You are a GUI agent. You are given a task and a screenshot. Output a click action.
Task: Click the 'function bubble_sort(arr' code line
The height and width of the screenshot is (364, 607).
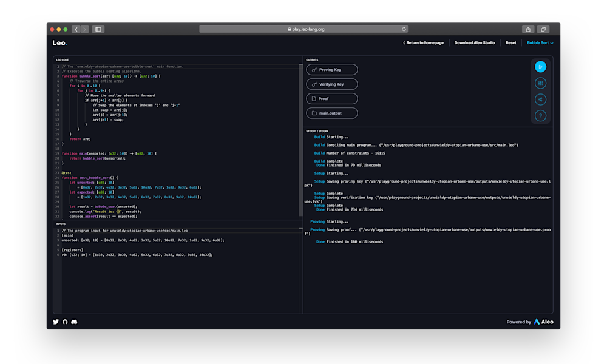point(111,76)
